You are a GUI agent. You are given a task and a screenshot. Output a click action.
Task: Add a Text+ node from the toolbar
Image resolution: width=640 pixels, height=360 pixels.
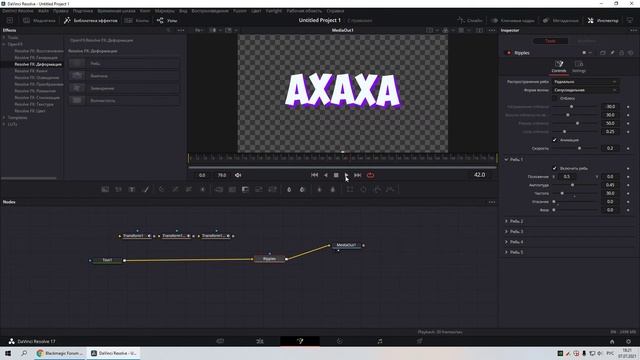pyautogui.click(x=132, y=189)
